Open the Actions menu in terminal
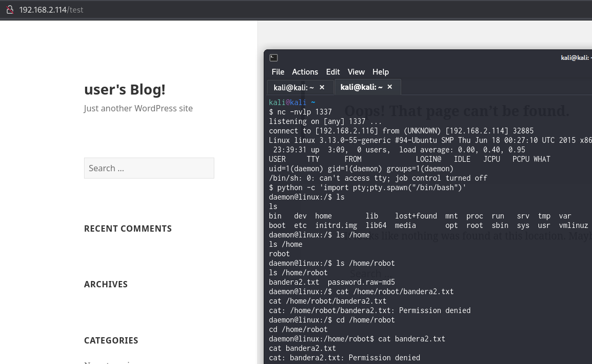592x364 pixels. pos(305,72)
